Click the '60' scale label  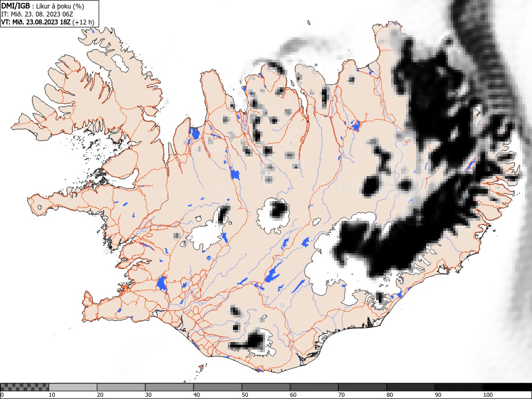point(293,395)
